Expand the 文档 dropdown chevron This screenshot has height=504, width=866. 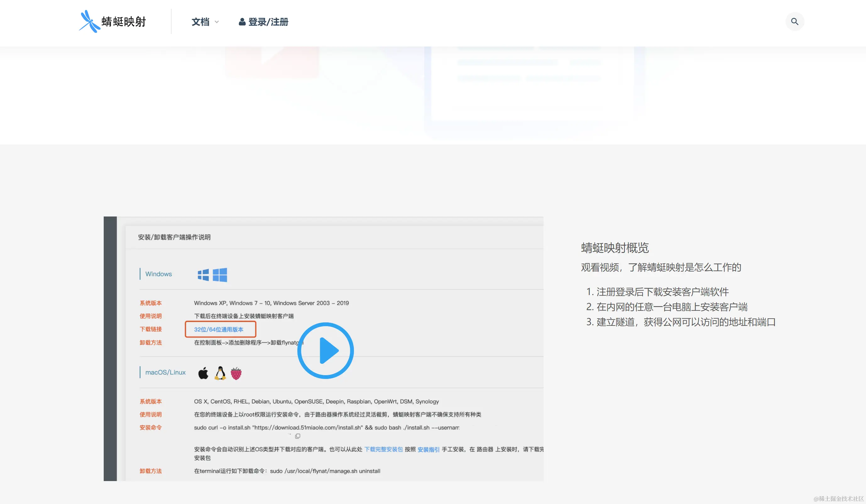[x=217, y=22]
